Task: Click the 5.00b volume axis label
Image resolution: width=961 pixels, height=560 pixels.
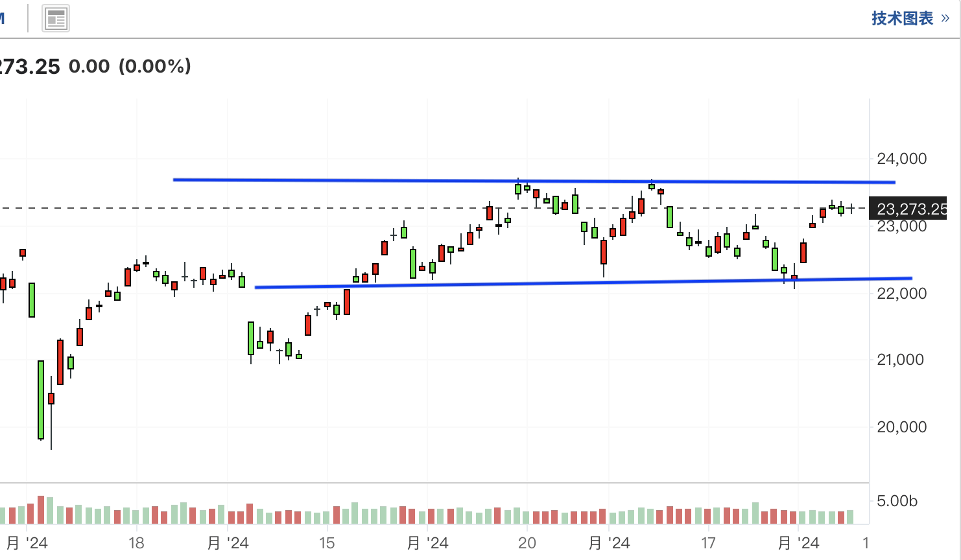Action: tap(897, 501)
